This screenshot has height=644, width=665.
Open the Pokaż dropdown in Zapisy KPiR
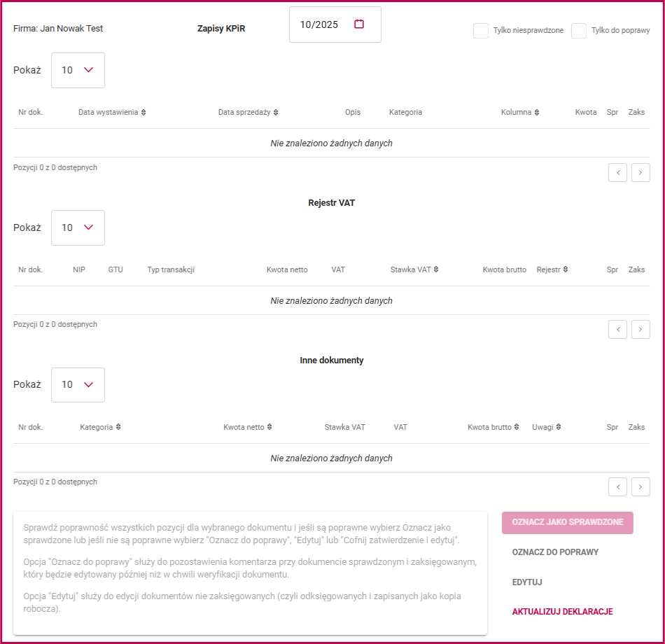click(78, 71)
